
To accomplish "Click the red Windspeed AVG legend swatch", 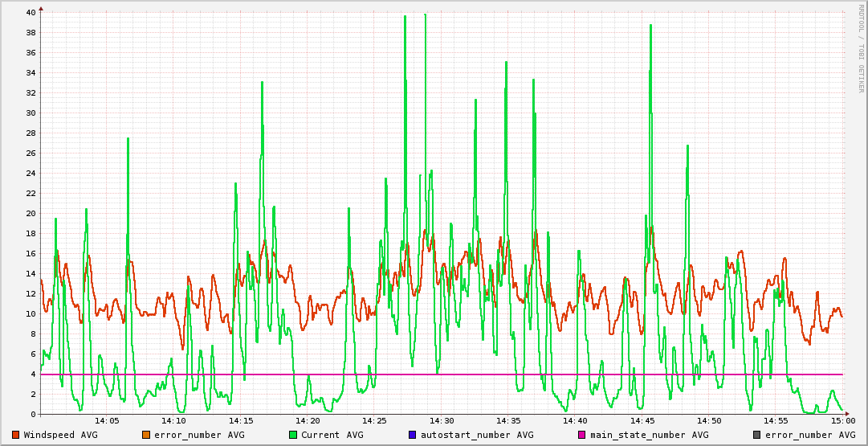I will click(x=16, y=435).
